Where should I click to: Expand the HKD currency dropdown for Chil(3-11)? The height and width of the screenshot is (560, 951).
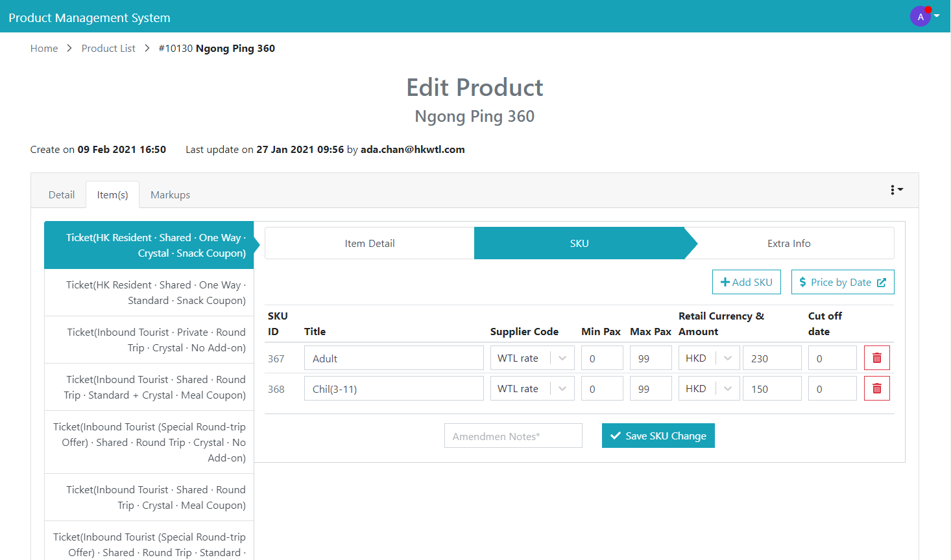725,388
